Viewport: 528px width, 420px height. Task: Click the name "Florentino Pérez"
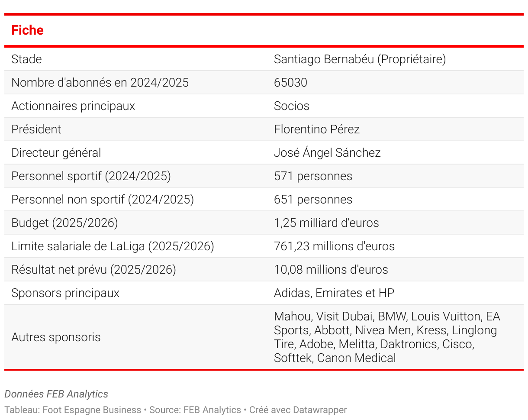click(x=316, y=129)
